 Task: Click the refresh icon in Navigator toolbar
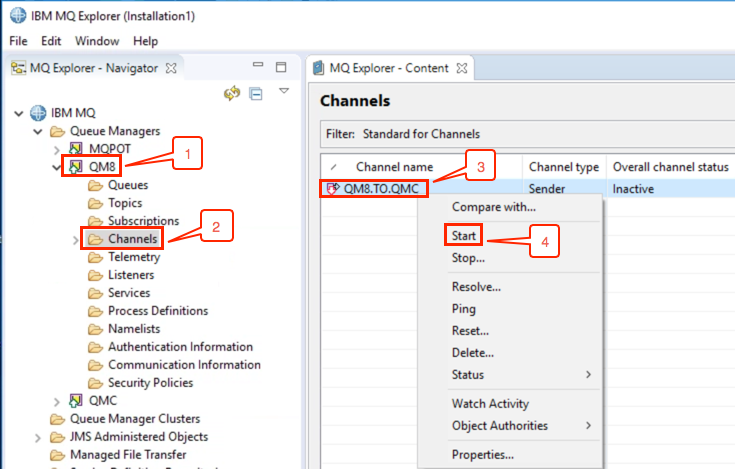232,93
